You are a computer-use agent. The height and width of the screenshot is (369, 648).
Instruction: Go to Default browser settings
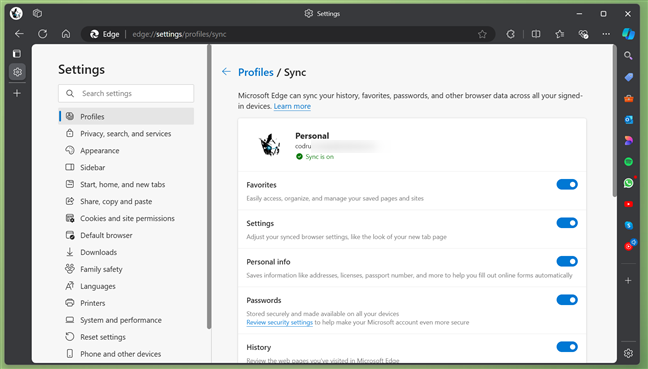[x=126, y=235]
